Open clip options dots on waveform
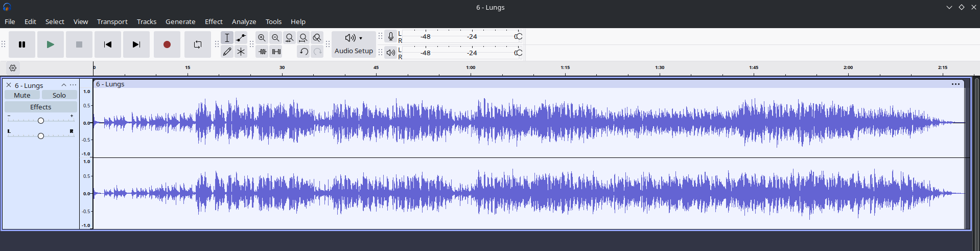 [955, 84]
